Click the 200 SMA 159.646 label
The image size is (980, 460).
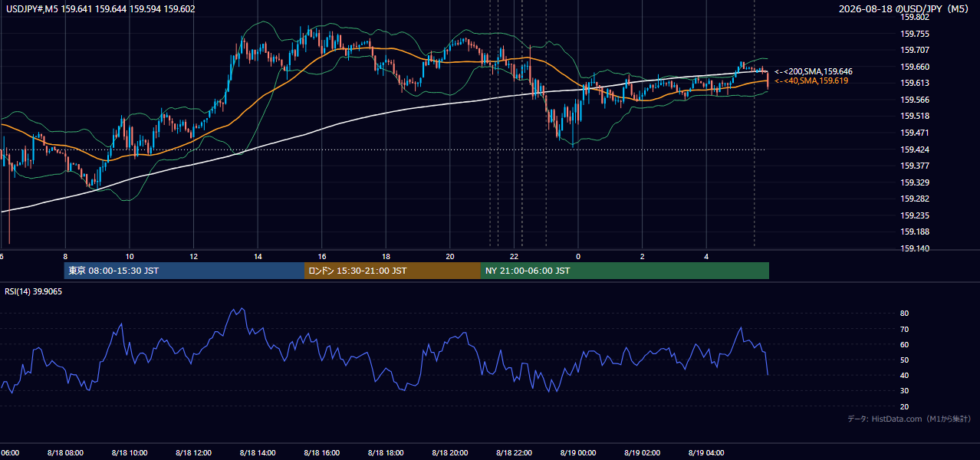point(814,71)
